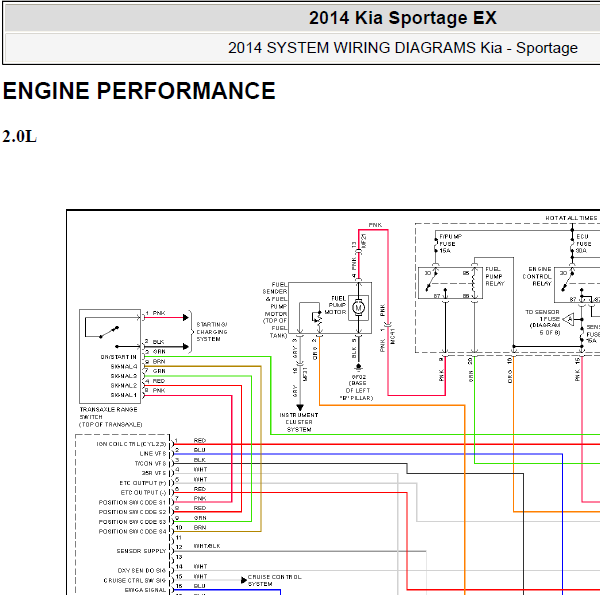Click the '2.0L' subheading
The height and width of the screenshot is (595, 600).
(20, 137)
